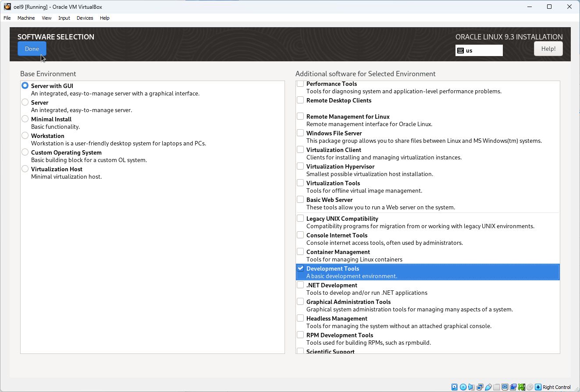Check the Virtualization Client checkbox
The height and width of the screenshot is (392, 580).
(x=300, y=149)
